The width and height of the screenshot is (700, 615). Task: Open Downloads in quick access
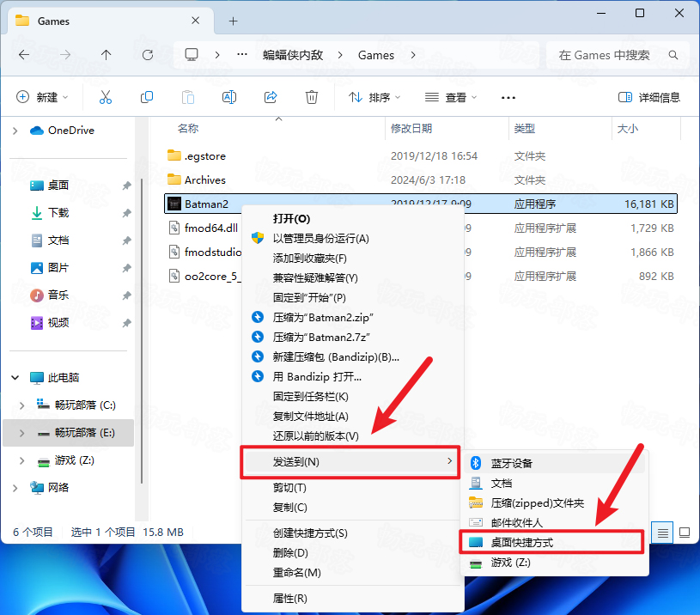58,213
